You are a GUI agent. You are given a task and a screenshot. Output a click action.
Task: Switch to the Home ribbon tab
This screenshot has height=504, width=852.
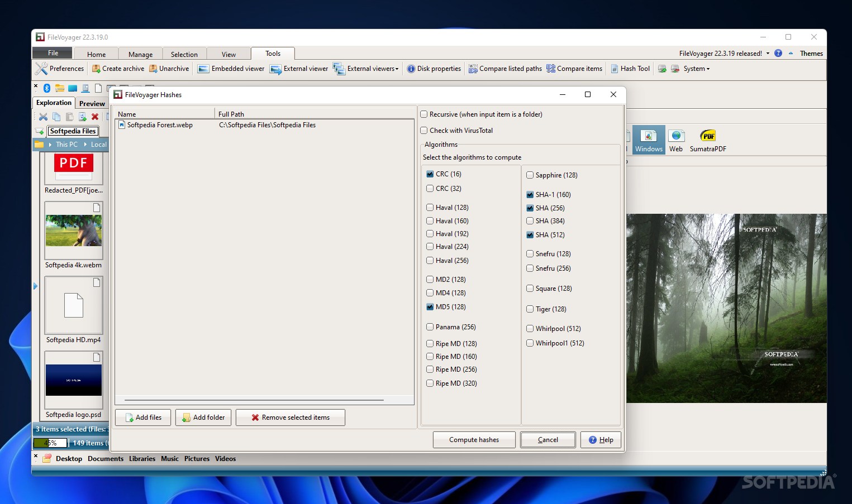click(97, 54)
